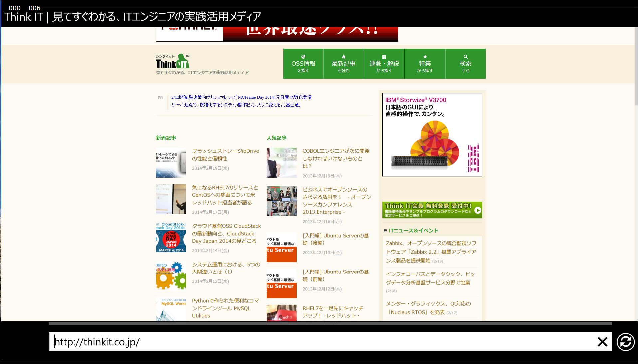Viewport: 638px width, 364px height.
Task: Open the インフォコーパスとデータクック news item
Action: point(430,278)
